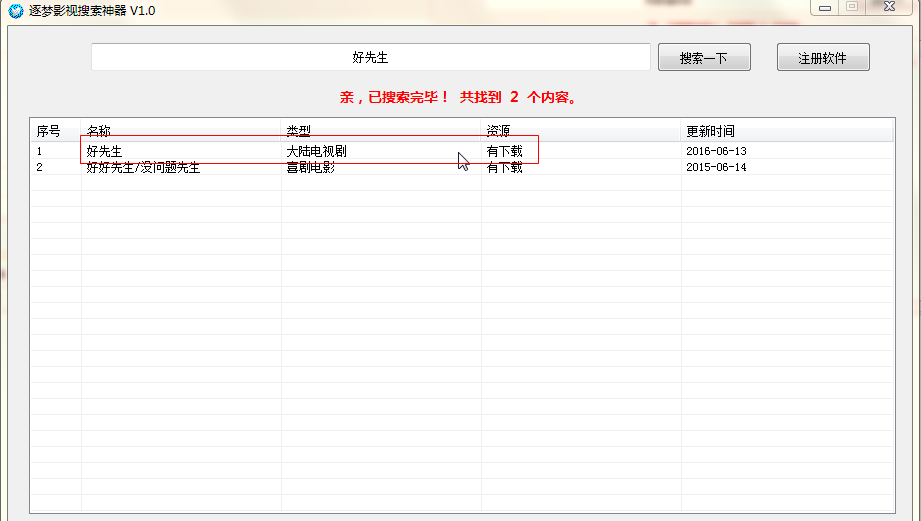Select the 资源 column header
This screenshot has width=921, height=521.
pyautogui.click(x=499, y=131)
